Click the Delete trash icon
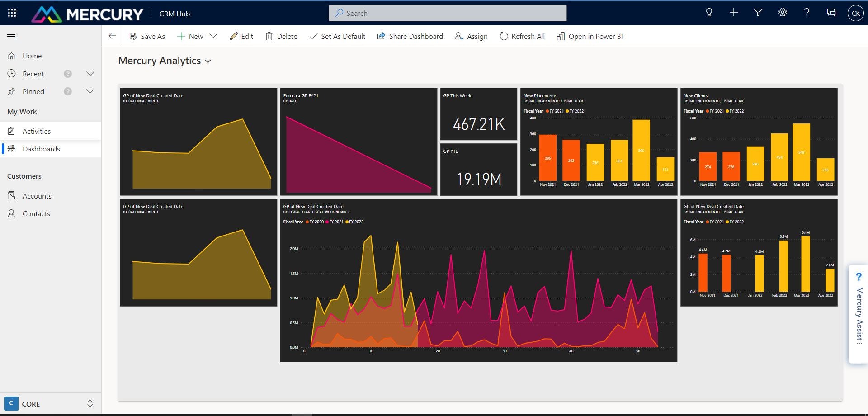Viewport: 868px width, 416px height. [270, 36]
